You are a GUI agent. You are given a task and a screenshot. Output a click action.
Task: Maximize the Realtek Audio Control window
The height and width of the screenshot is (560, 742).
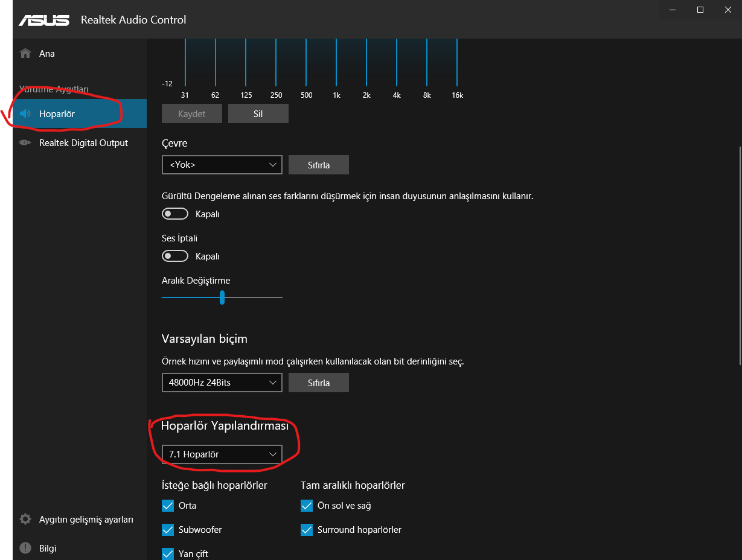click(x=700, y=10)
